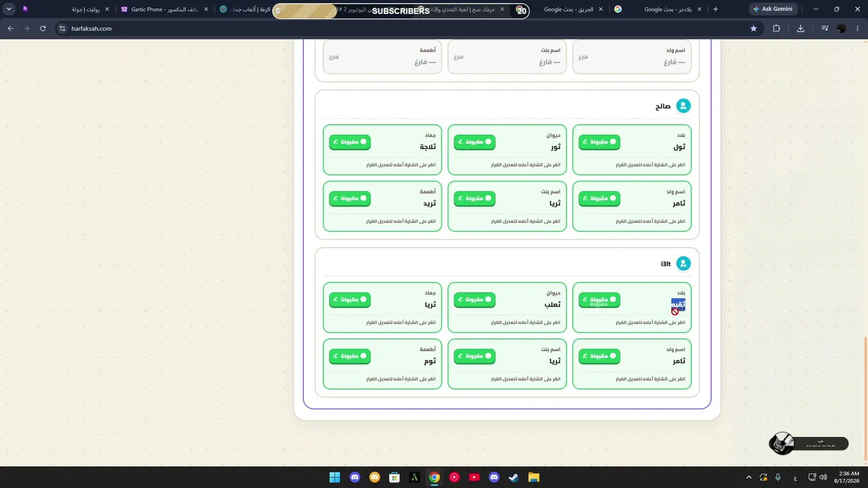View site information icon beside the URL

tap(62, 28)
